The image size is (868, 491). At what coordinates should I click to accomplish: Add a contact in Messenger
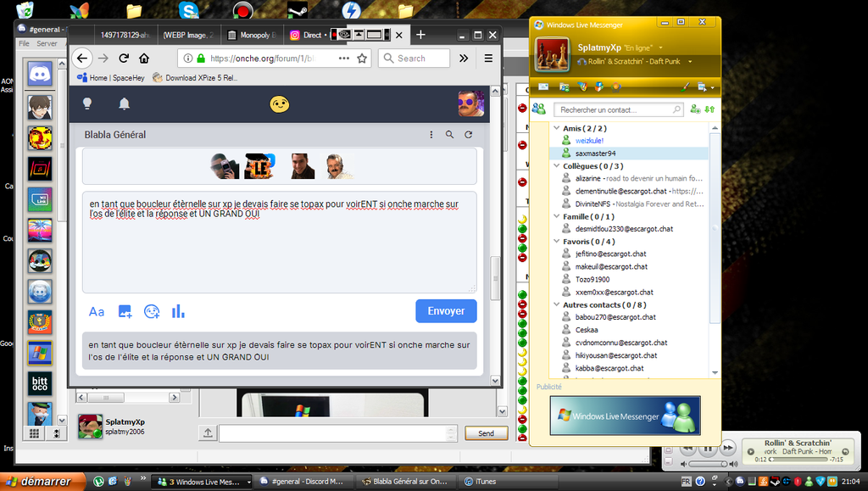[x=695, y=109]
